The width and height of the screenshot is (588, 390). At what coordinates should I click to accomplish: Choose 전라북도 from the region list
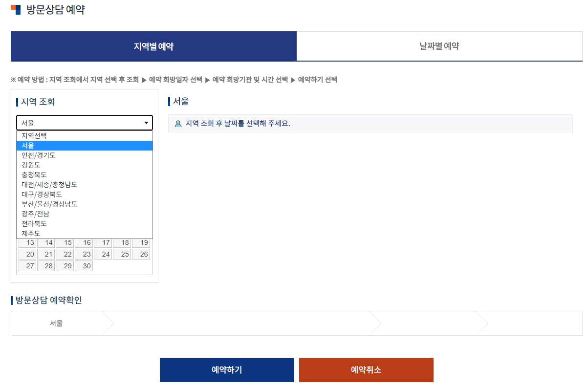point(85,224)
